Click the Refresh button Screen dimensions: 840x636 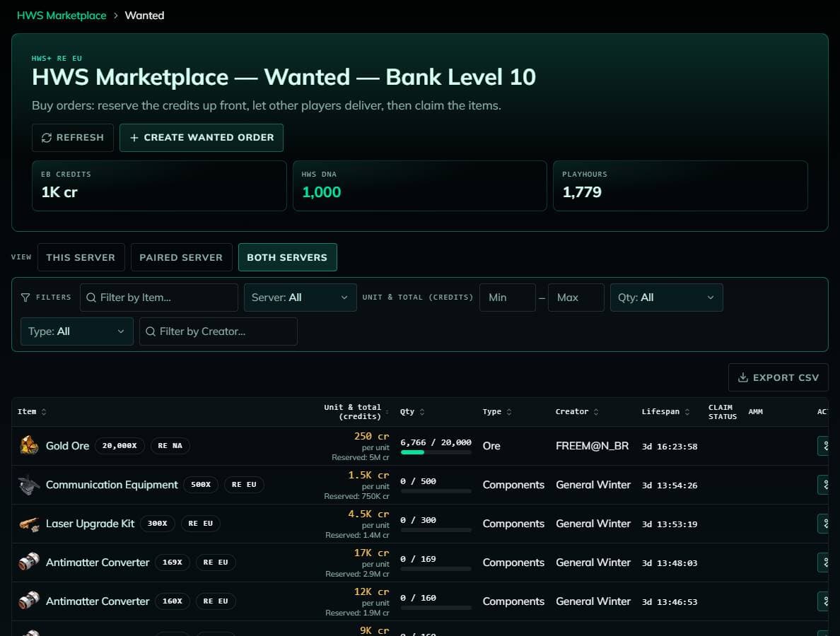[x=73, y=138]
